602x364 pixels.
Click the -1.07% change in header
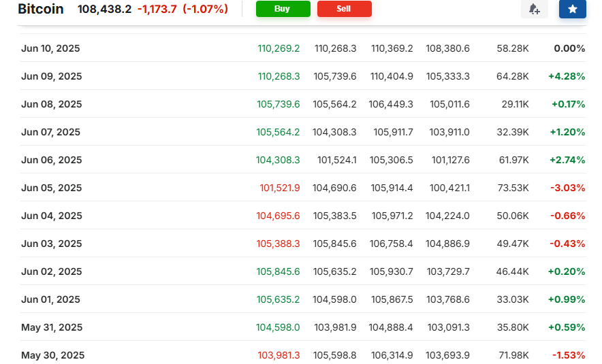[205, 9]
